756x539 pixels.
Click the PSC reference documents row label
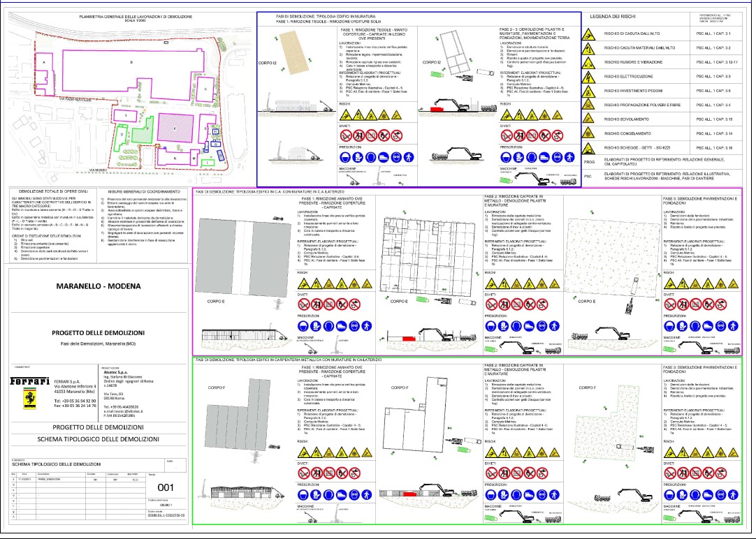point(588,176)
